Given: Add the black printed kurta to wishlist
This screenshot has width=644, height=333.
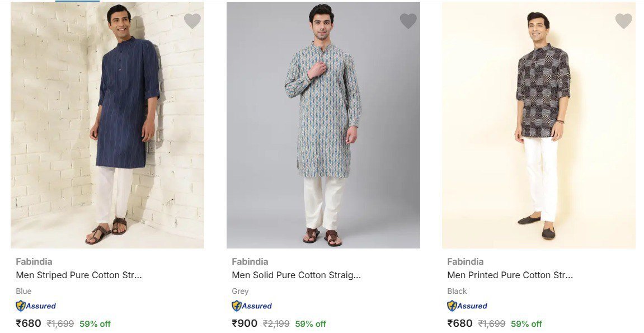Looking at the screenshot, I should [623, 21].
